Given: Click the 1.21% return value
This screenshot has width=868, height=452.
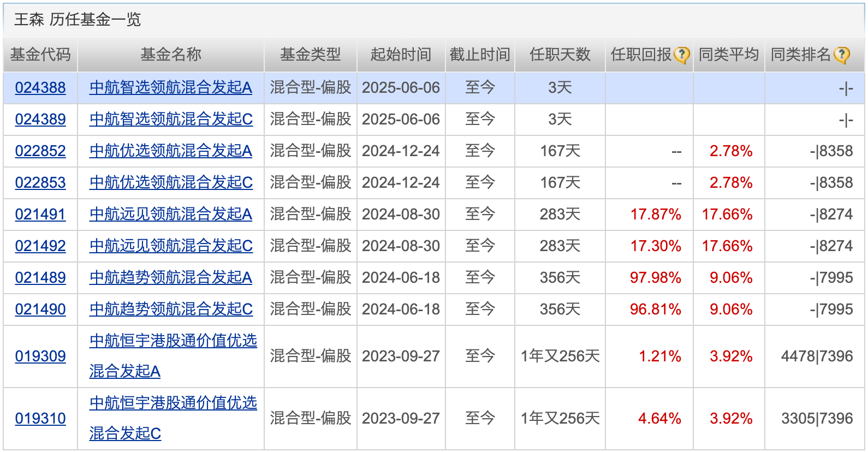Looking at the screenshot, I should [x=659, y=356].
